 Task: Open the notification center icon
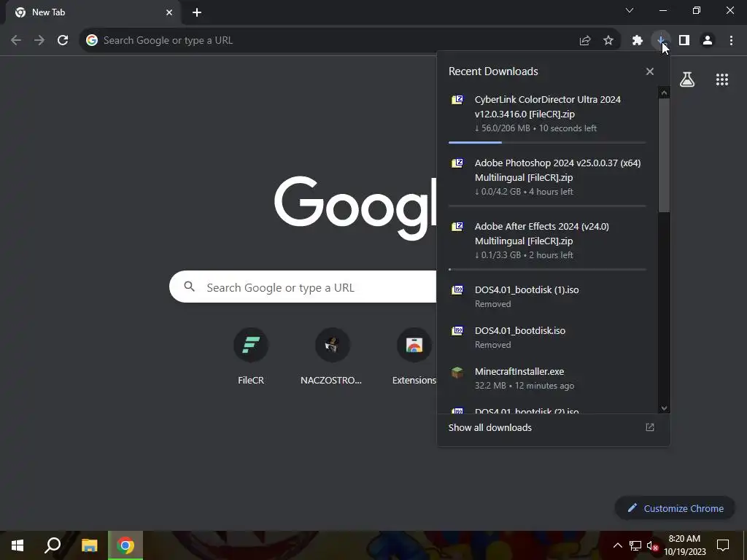pos(723,545)
